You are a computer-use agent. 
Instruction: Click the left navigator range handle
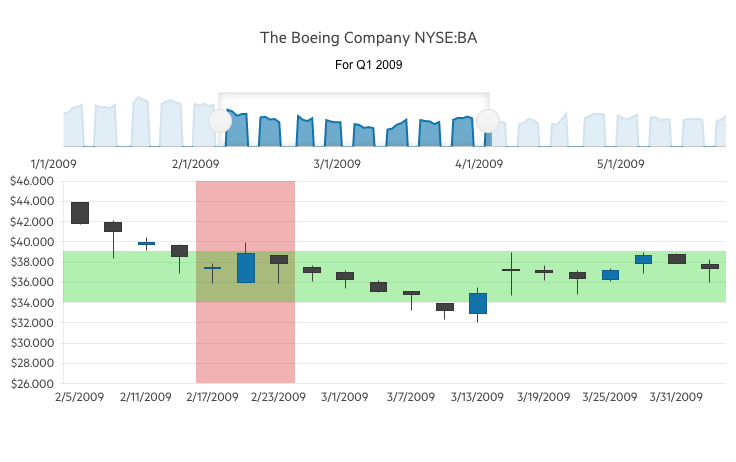coord(220,121)
